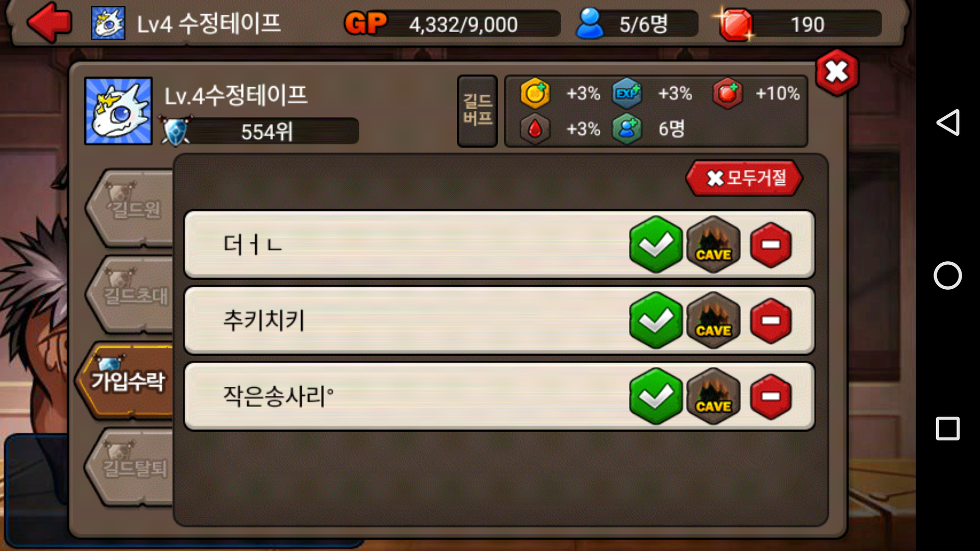980x551 pixels.
Task: Reject applicant 작은송사리 with red minus
Action: pyautogui.click(x=771, y=397)
